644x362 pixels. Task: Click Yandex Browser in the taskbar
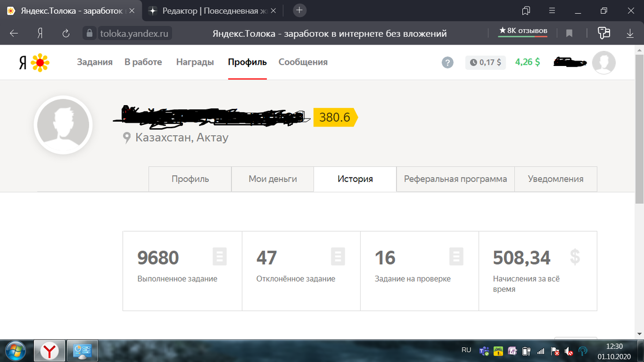coord(50,351)
